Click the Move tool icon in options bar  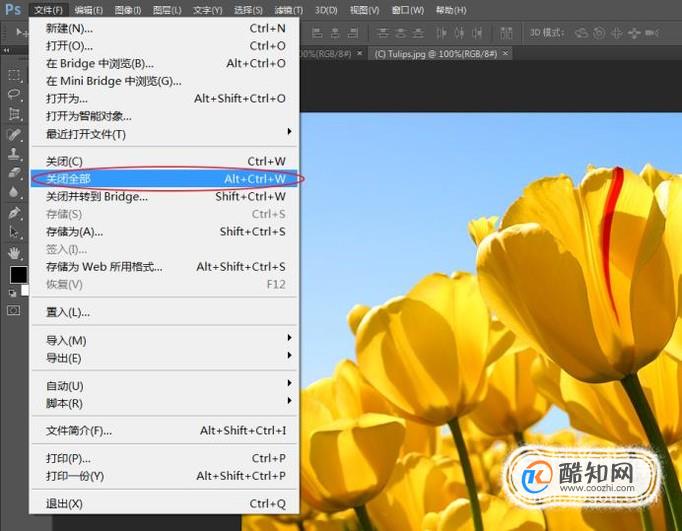pos(20,32)
